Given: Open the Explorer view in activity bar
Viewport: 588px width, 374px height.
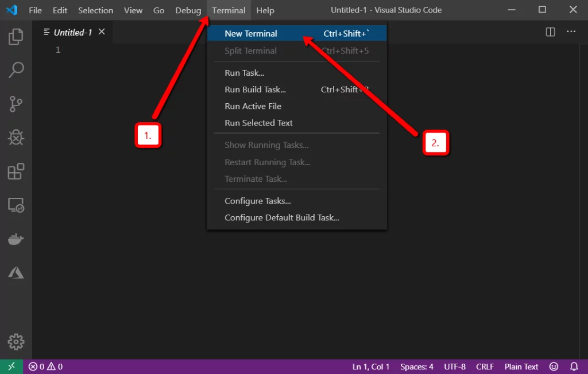Looking at the screenshot, I should 16,36.
